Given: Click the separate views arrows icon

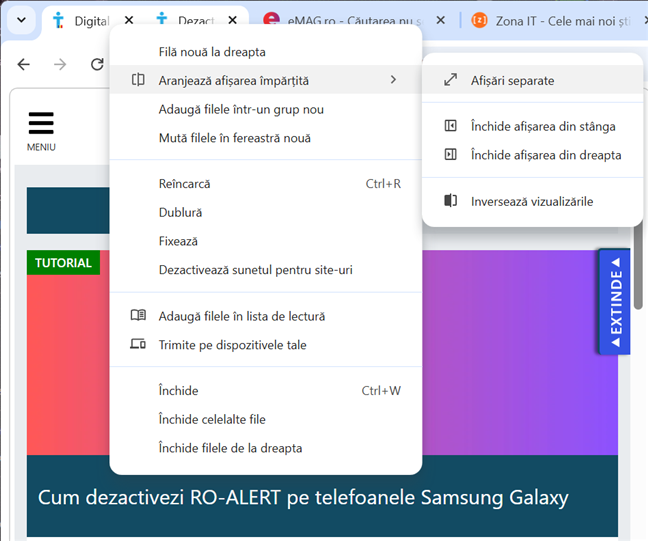Looking at the screenshot, I should click(450, 79).
